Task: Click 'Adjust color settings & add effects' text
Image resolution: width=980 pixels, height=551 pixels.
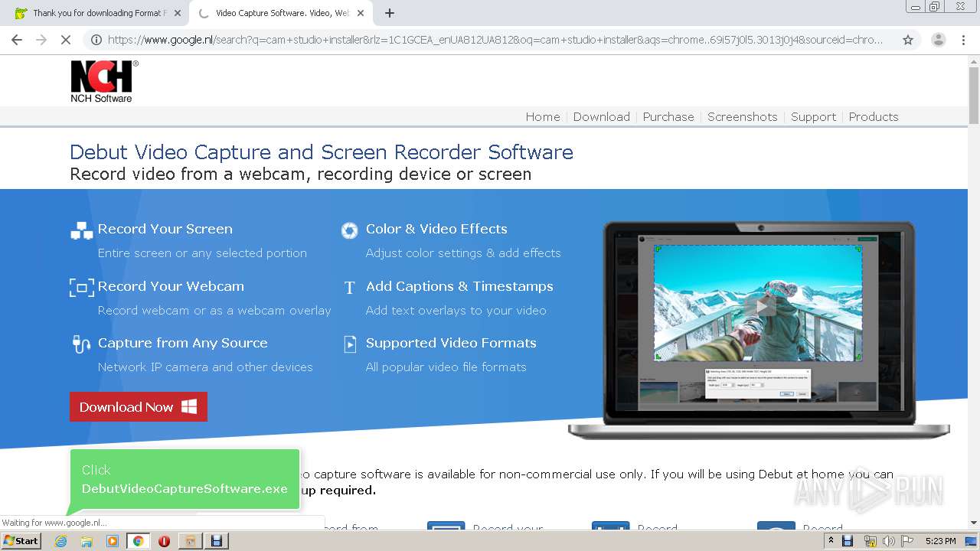Action: (463, 253)
